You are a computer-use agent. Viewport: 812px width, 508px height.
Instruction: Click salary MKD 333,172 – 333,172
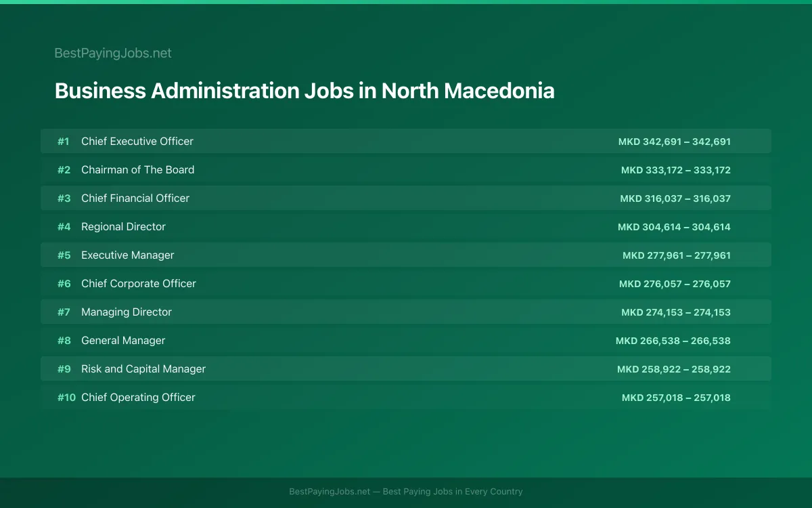point(676,170)
